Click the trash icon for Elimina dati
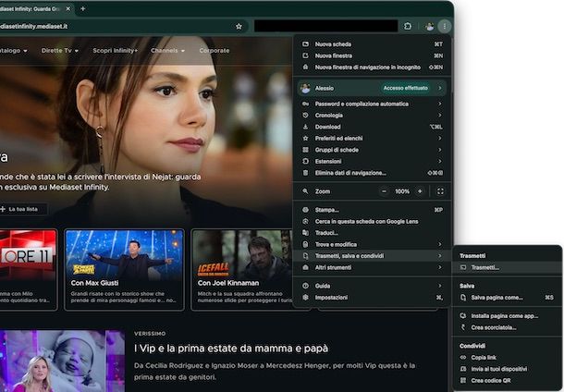The image size is (564, 392). (305, 173)
